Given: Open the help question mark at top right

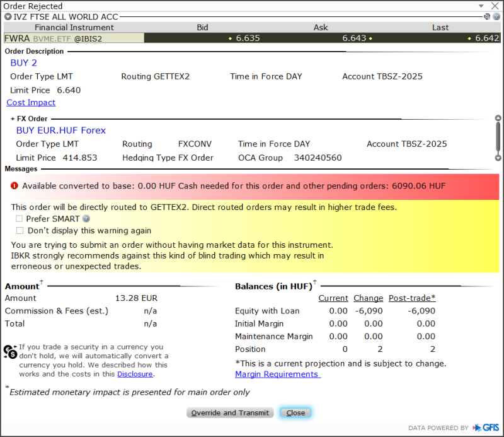Looking at the screenshot, I should 496,16.
